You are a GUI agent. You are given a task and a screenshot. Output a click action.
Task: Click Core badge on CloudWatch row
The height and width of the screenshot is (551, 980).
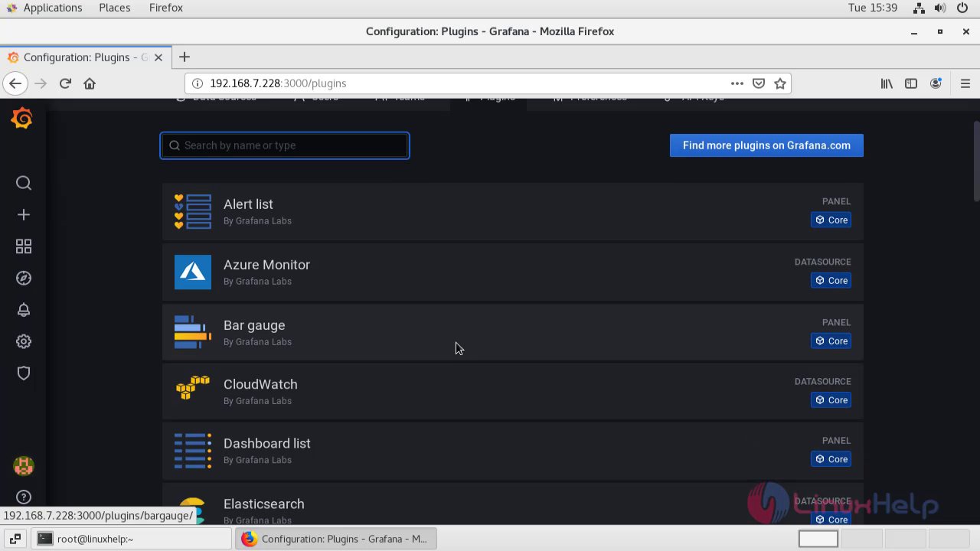(831, 399)
